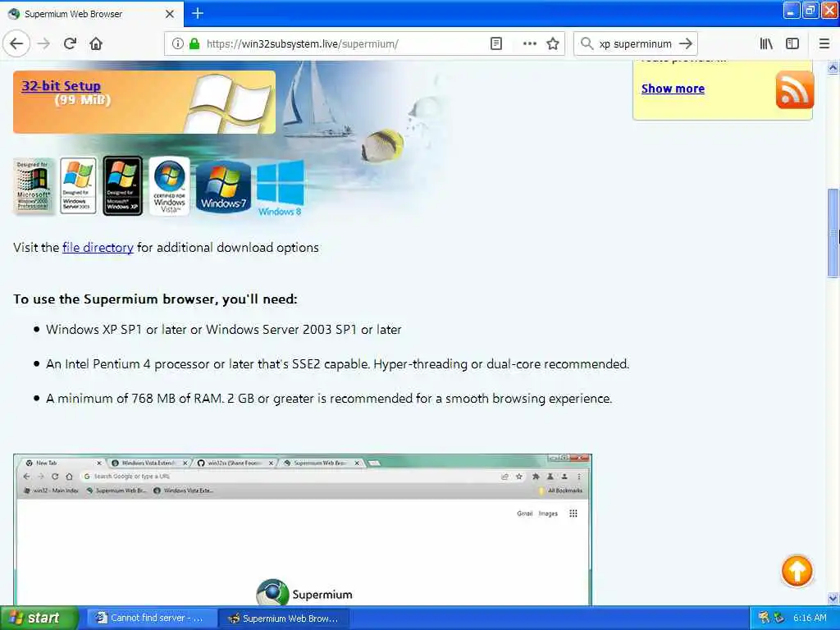The height and width of the screenshot is (630, 840).
Task: Bookmark this page with the star
Action: [553, 44]
